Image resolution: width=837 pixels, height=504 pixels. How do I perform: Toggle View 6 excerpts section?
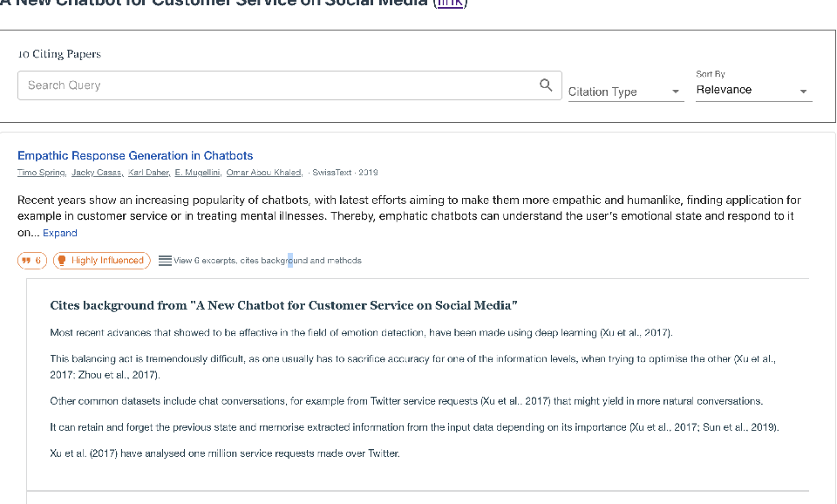pyautogui.click(x=267, y=261)
